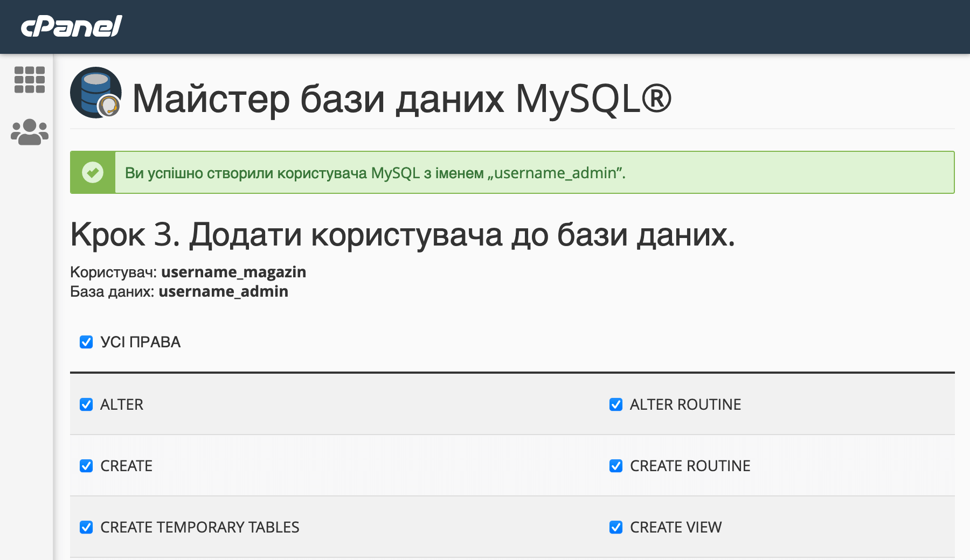
Task: Click the CREATE TEMPORARY TABLES label
Action: [199, 527]
